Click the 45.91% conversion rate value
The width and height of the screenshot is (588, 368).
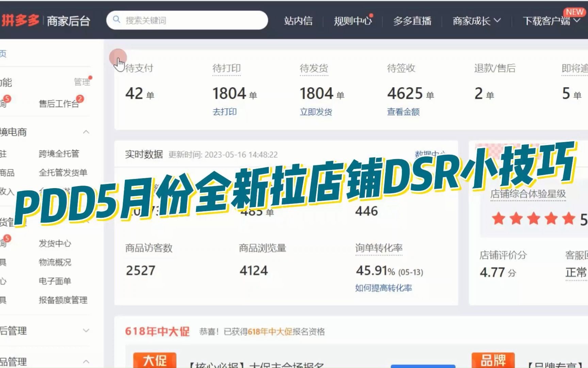(x=375, y=271)
